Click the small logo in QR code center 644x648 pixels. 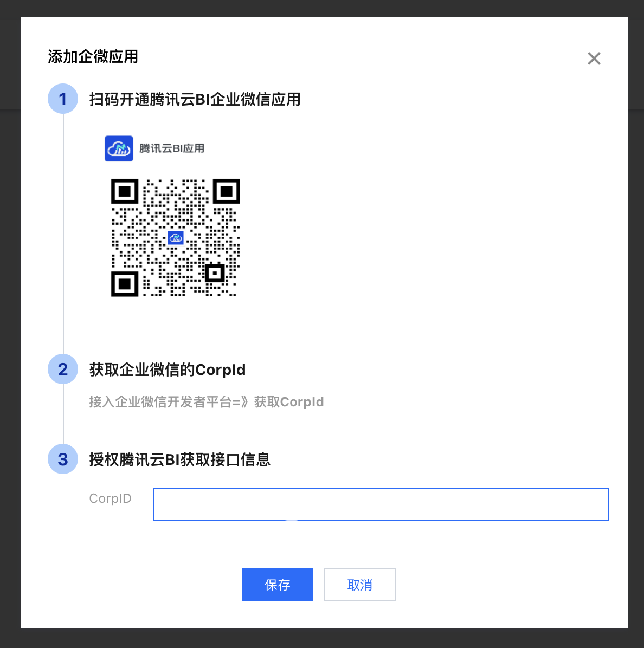coord(176,238)
